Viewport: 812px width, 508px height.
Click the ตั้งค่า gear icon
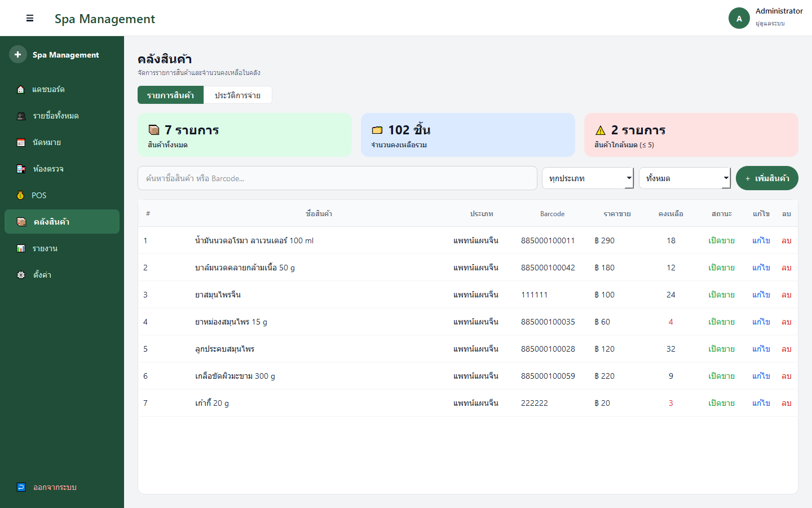pos(21,275)
